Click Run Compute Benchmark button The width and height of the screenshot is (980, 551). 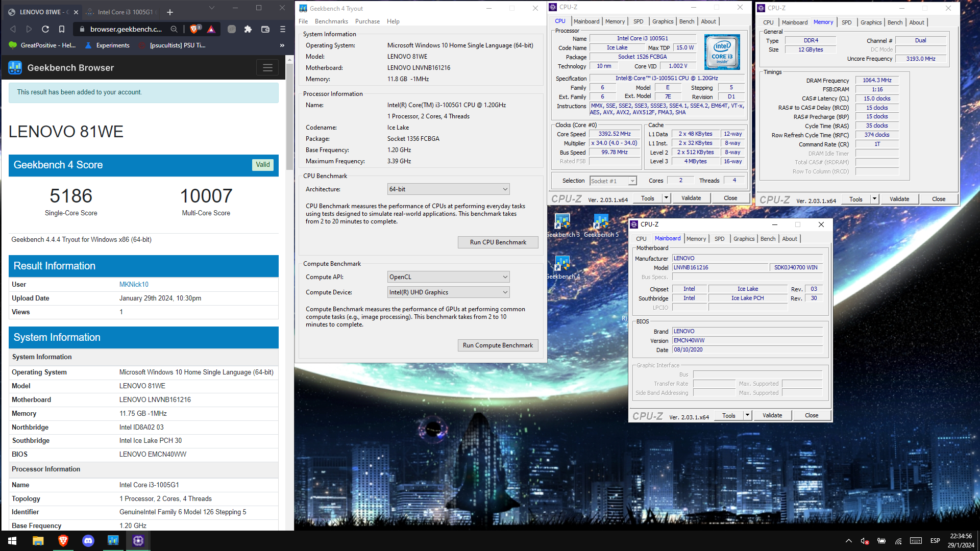coord(498,345)
